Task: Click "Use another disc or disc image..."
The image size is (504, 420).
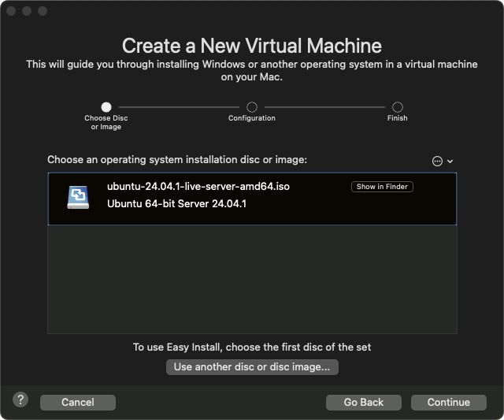Action: coord(252,366)
